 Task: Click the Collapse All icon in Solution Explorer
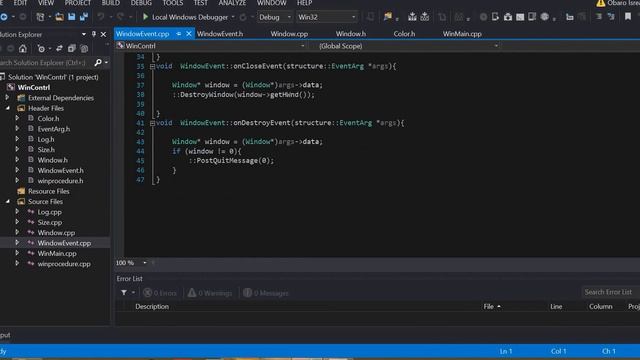72,49
